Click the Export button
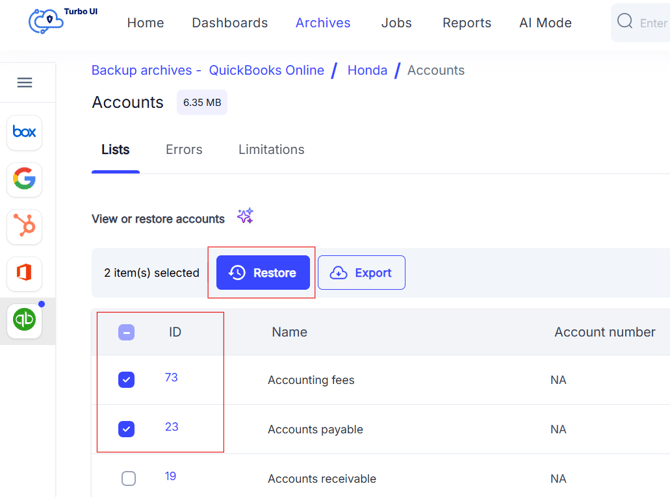This screenshot has width=670, height=497. 361,273
